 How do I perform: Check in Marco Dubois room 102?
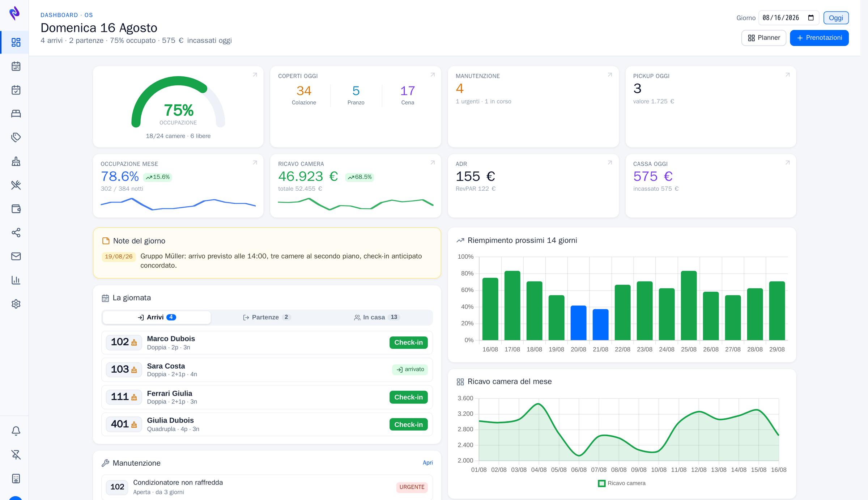[408, 343]
